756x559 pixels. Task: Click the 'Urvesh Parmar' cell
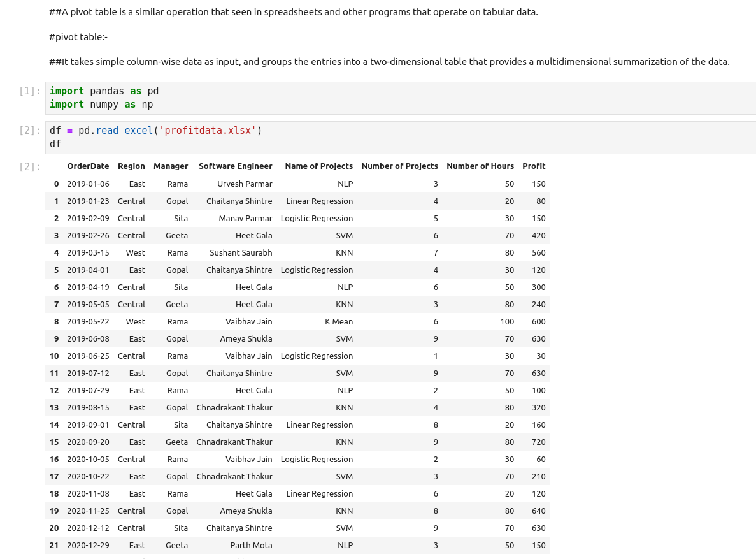(x=245, y=184)
